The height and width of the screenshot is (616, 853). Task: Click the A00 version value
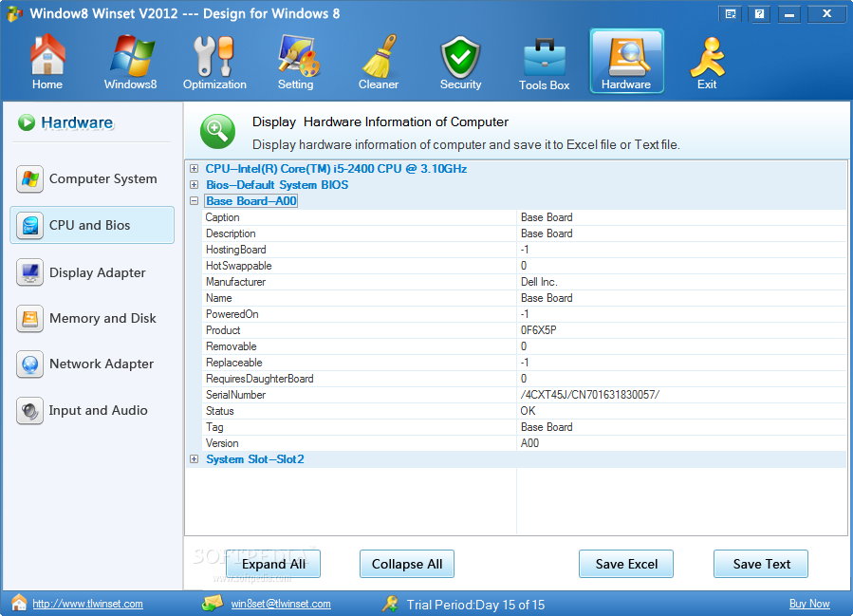pyautogui.click(x=529, y=443)
